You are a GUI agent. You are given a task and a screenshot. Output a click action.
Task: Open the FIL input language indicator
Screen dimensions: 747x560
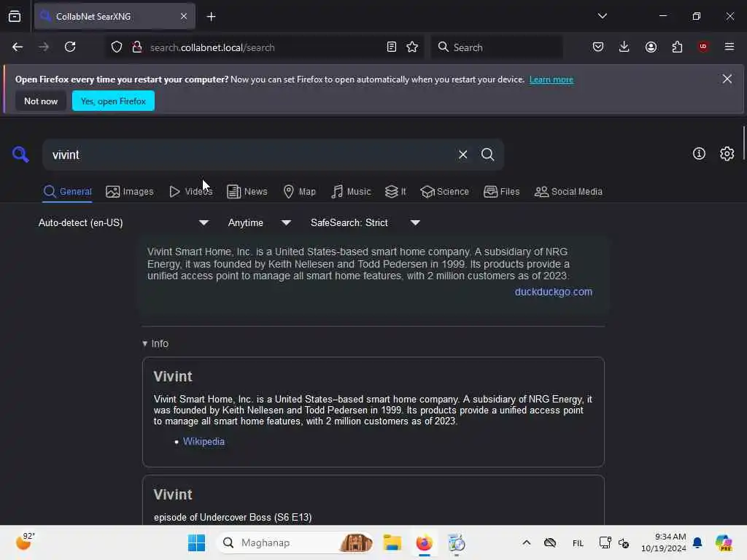578,542
